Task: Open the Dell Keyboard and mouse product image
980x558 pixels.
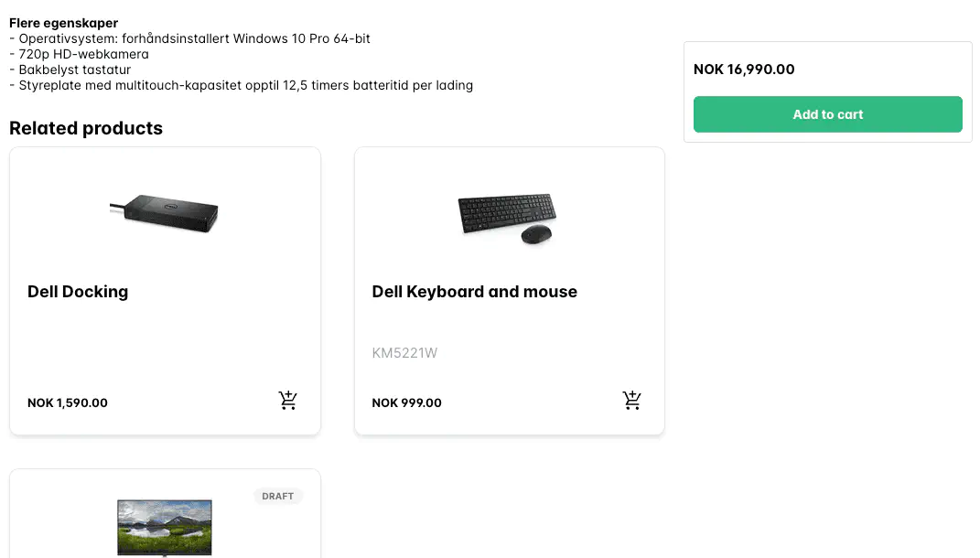Action: (507, 218)
